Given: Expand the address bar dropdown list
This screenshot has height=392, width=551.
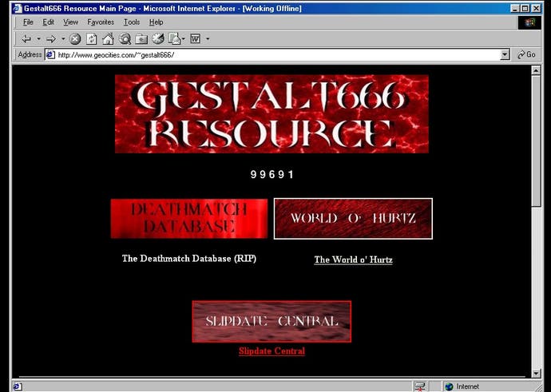Looking at the screenshot, I should [x=505, y=55].
